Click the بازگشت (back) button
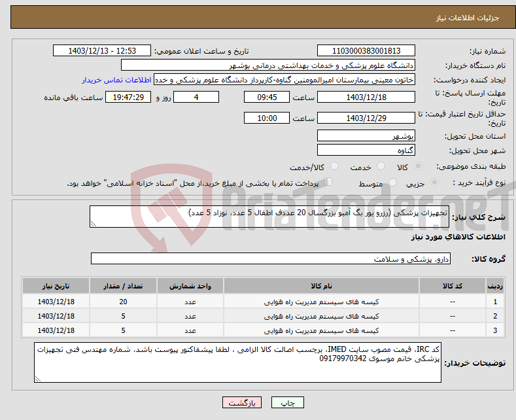 click(x=242, y=402)
